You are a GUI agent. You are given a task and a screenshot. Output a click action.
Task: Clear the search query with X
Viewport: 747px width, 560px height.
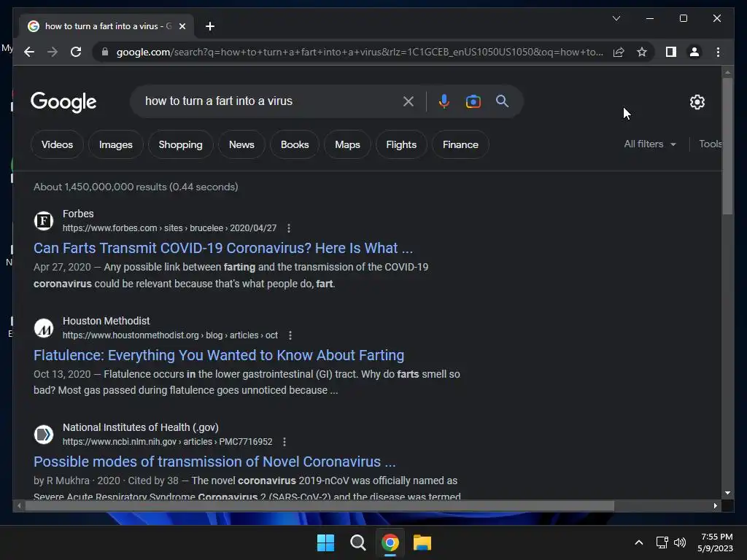click(409, 101)
